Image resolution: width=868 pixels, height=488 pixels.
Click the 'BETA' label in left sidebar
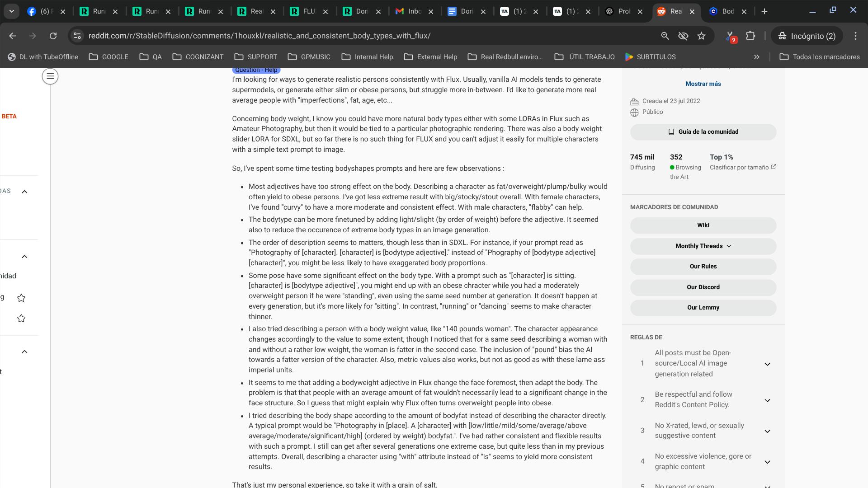(9, 116)
